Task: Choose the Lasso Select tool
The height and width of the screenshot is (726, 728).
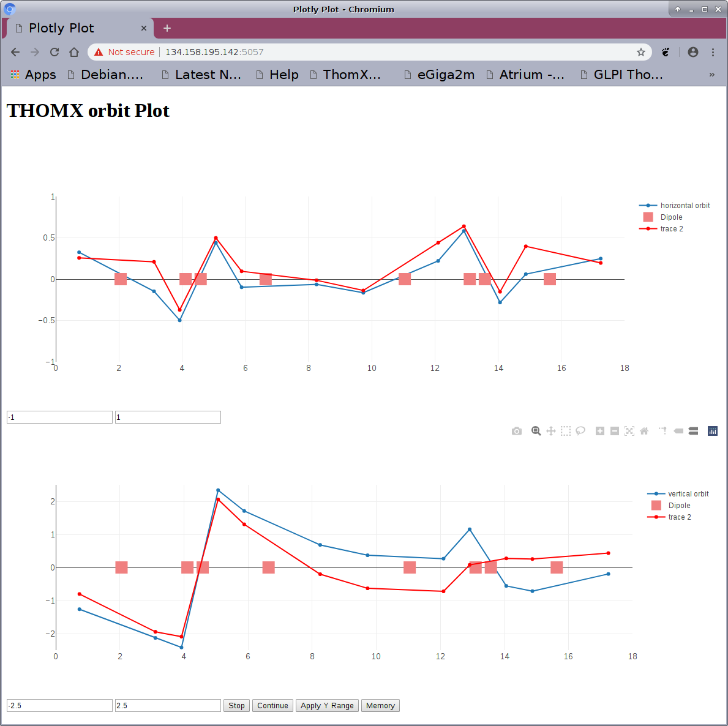Action: tap(580, 431)
